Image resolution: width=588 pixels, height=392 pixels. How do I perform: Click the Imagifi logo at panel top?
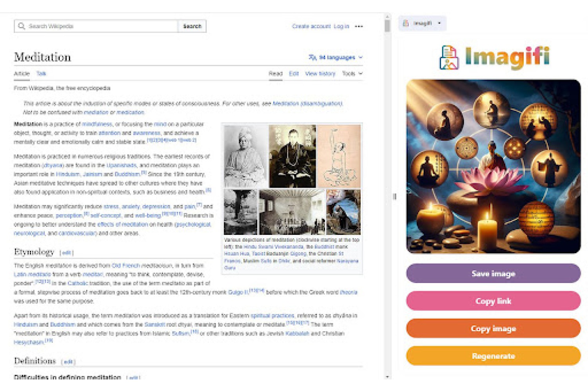[494, 57]
